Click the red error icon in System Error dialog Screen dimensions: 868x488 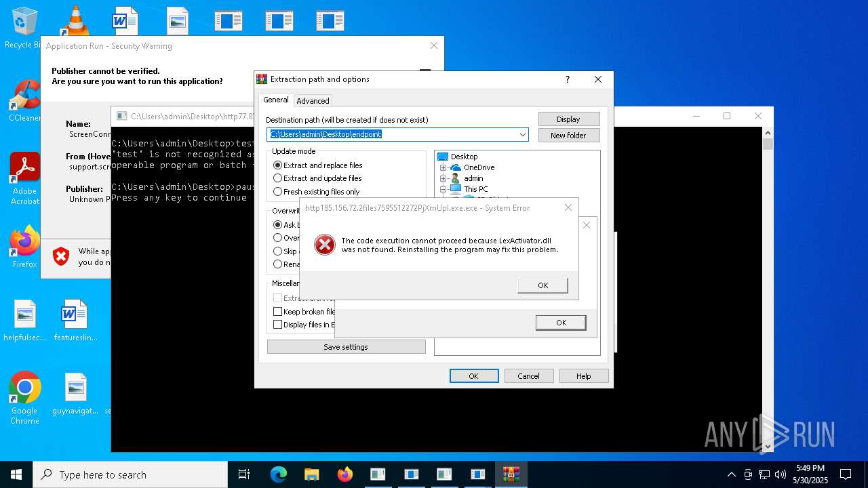coord(325,245)
